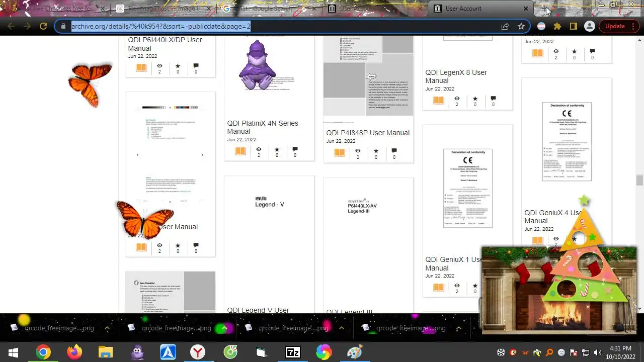Reload the archive.org page
The image size is (644, 362).
[x=43, y=26]
